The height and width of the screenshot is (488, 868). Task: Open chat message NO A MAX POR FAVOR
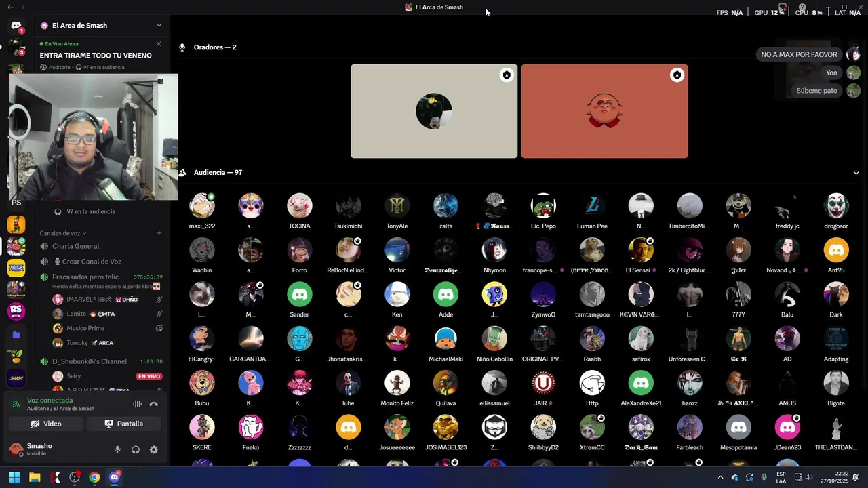(x=799, y=54)
